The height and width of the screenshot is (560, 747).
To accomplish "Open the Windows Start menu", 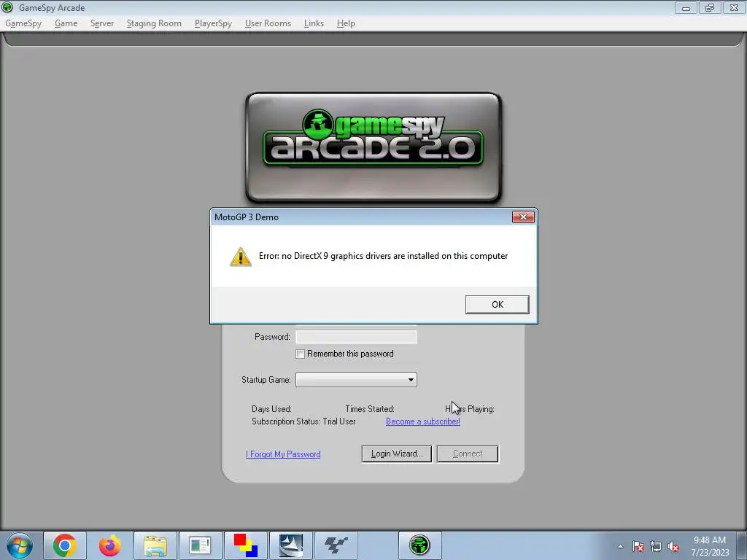I will [19, 545].
